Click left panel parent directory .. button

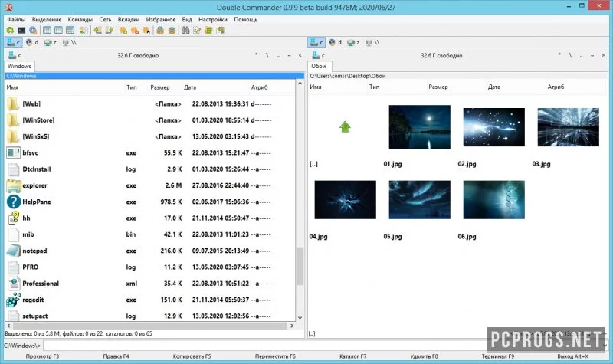point(278,55)
